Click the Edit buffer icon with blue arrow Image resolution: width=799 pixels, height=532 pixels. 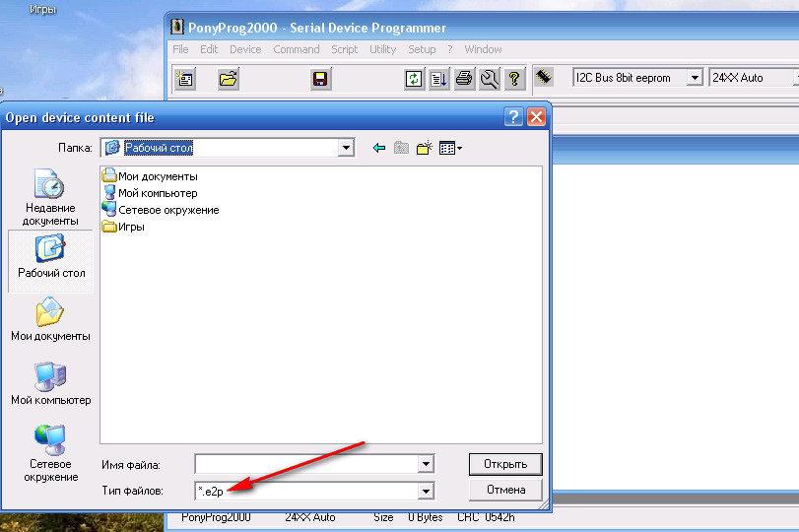point(438,79)
